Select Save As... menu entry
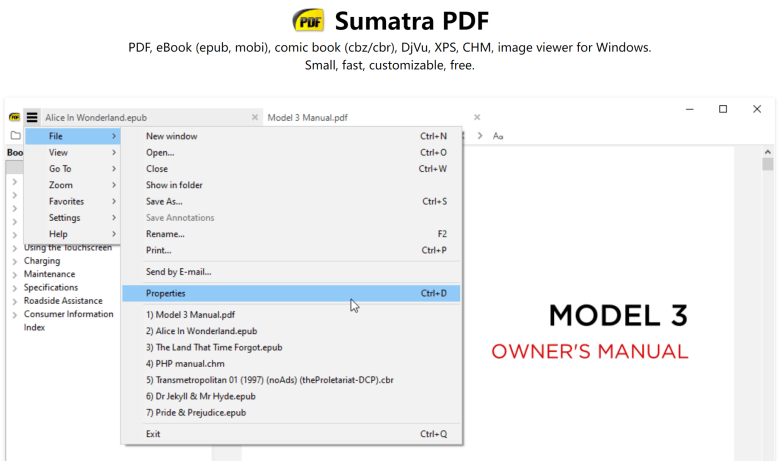 (x=292, y=201)
